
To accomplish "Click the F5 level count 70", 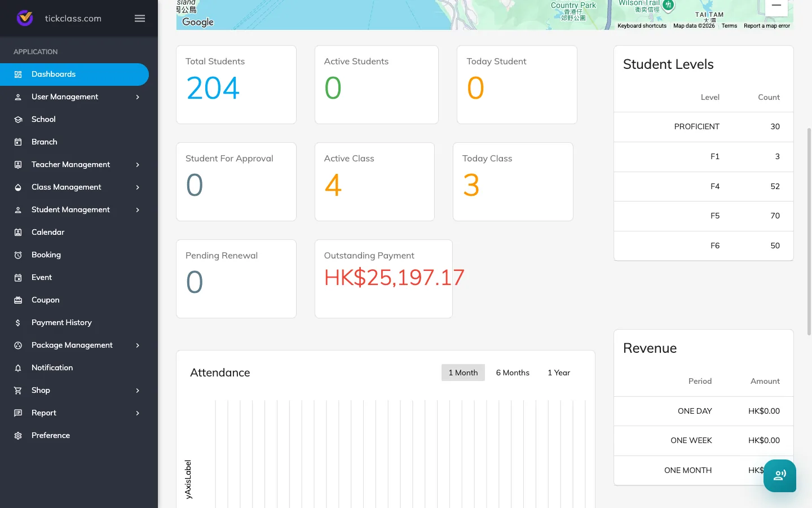I will point(775,216).
